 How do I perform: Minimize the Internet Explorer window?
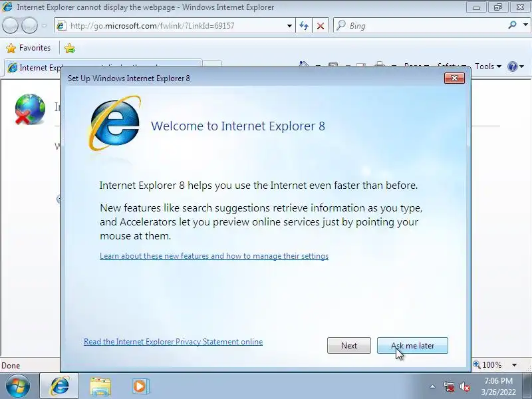[476, 7]
